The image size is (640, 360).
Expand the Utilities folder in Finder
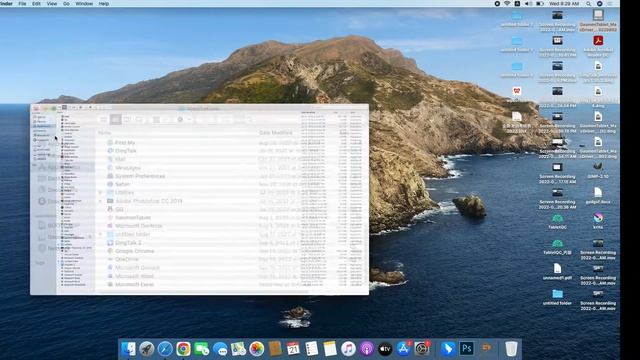100,192
